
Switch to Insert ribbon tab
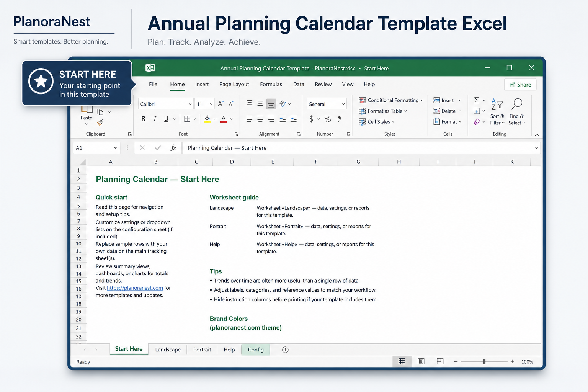[202, 84]
